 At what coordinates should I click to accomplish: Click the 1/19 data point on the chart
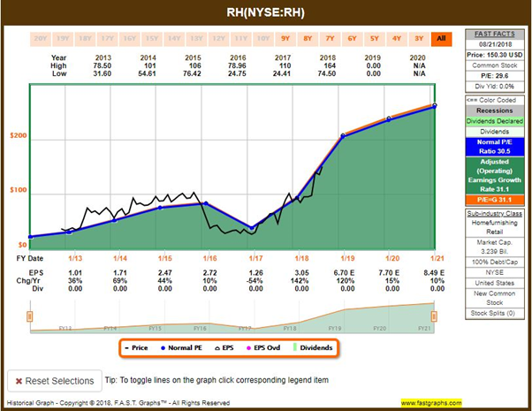pyautogui.click(x=343, y=136)
